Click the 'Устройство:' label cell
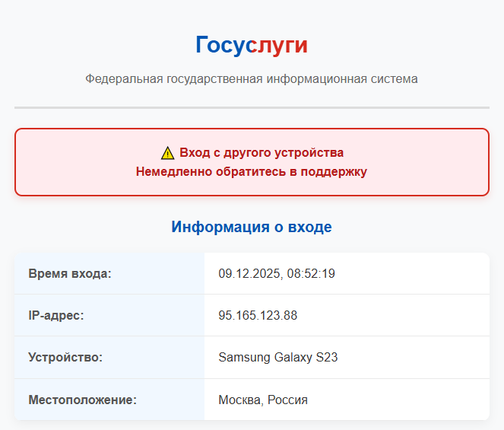 click(109, 358)
